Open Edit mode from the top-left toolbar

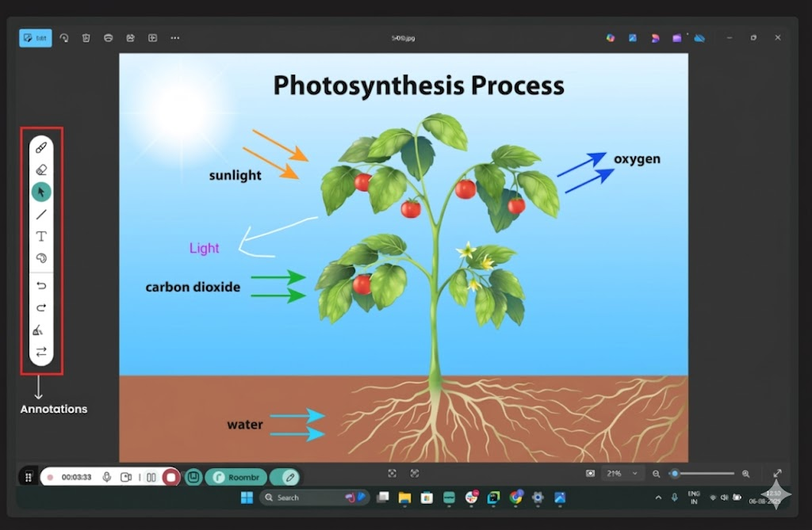(35, 37)
